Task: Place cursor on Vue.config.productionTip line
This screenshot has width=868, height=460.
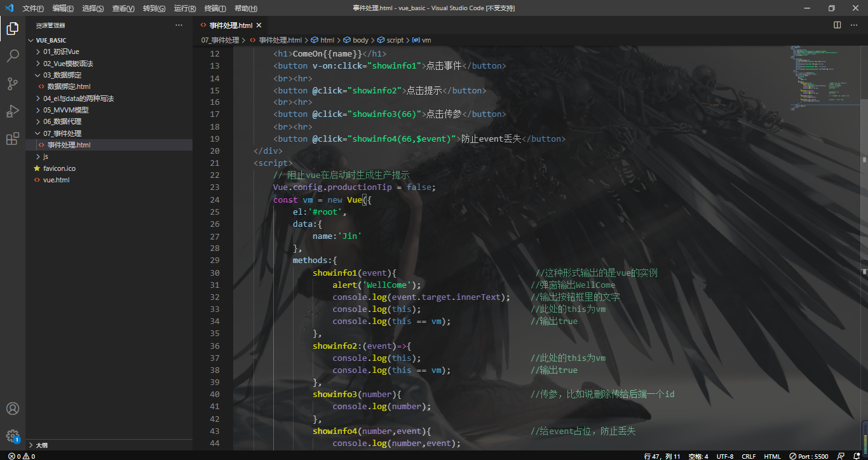Action: coord(355,187)
